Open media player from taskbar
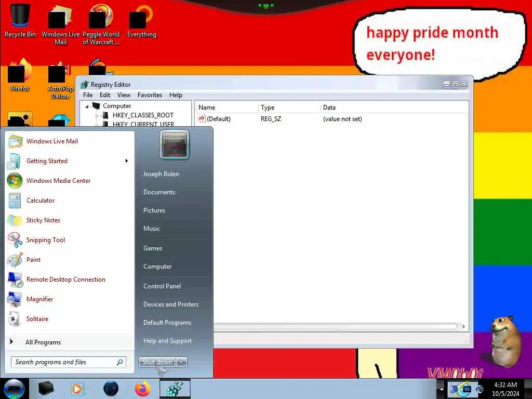This screenshot has width=532, height=399. point(77,389)
